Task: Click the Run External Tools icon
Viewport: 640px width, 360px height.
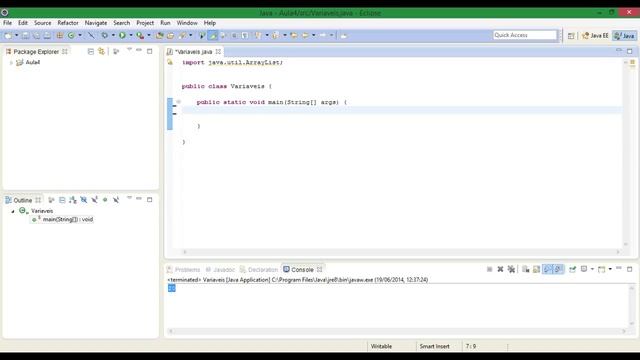Action: tap(140, 36)
